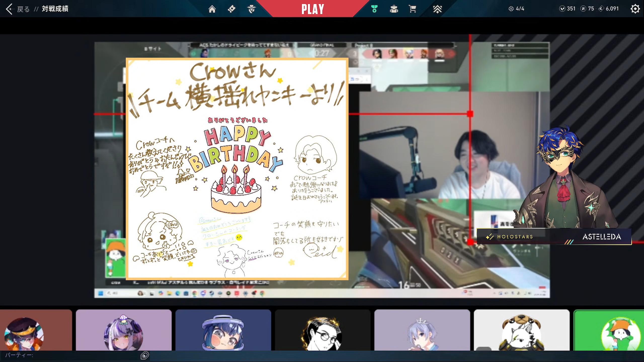
Task: Open the Store cart icon
Action: click(412, 9)
